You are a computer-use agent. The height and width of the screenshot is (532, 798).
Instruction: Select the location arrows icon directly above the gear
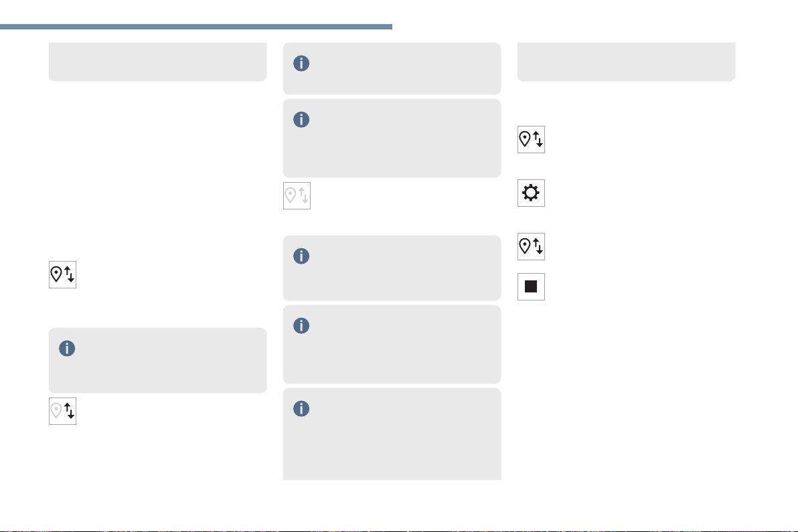click(531, 139)
